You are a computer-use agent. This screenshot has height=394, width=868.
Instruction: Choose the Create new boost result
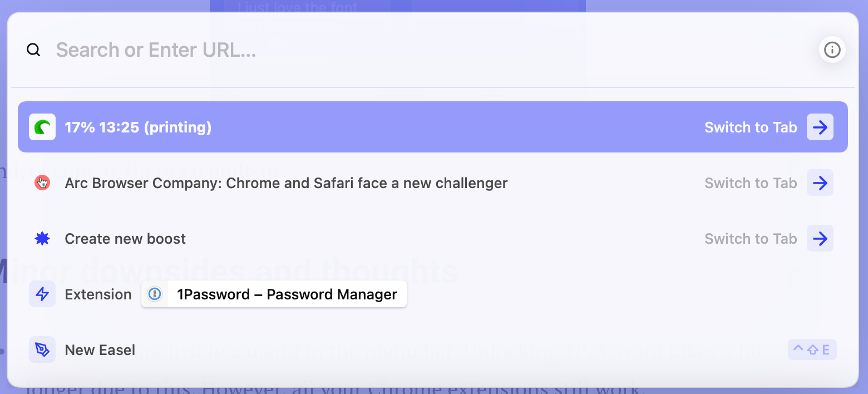click(x=125, y=239)
